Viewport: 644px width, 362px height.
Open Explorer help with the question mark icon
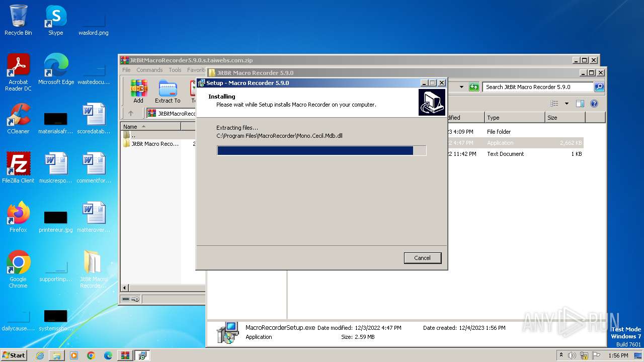click(x=594, y=104)
